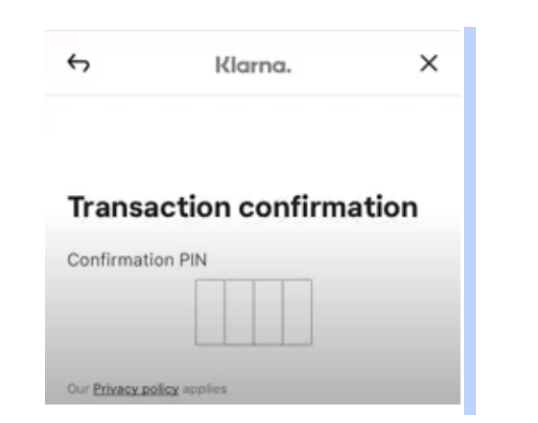
Task: Open the Privacy policy link
Action: tap(136, 389)
